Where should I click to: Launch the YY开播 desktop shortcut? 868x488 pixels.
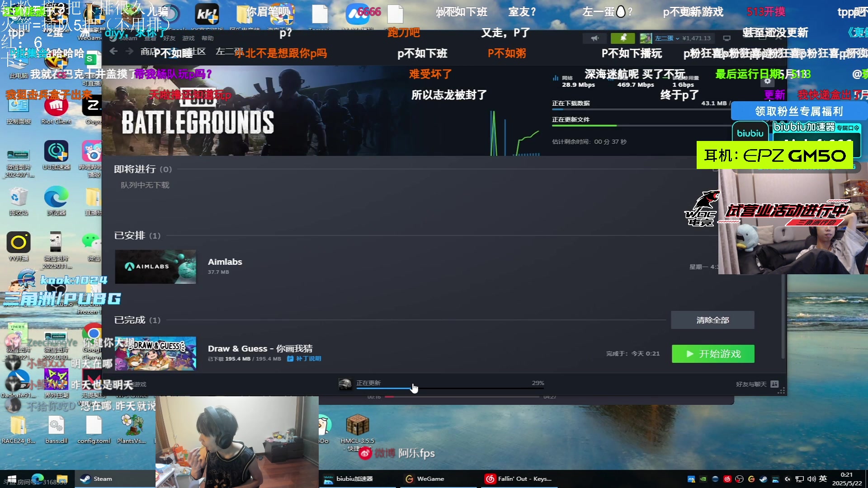(19, 247)
